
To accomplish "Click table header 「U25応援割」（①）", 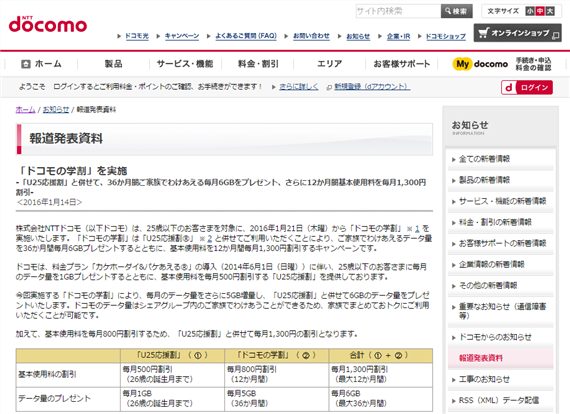I will (x=173, y=355).
